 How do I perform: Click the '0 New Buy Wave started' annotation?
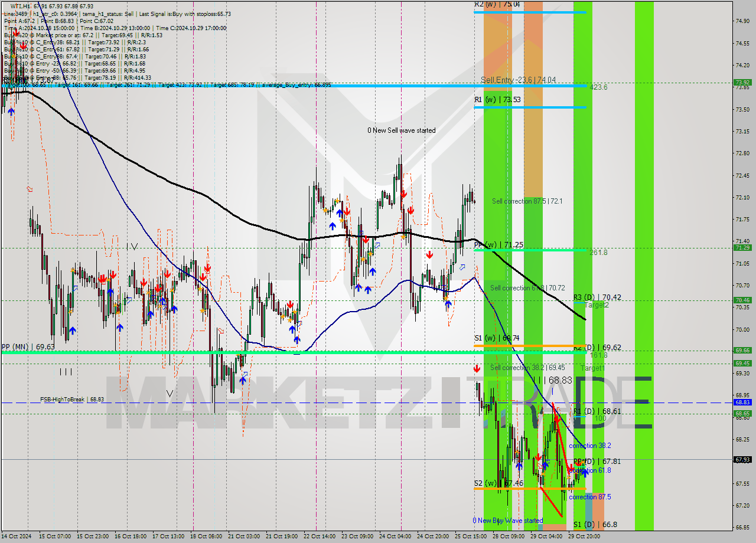pyautogui.click(x=507, y=521)
